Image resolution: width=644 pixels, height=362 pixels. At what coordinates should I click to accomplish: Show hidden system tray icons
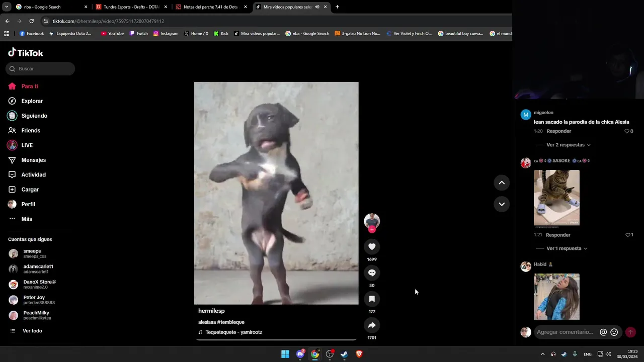(x=542, y=354)
